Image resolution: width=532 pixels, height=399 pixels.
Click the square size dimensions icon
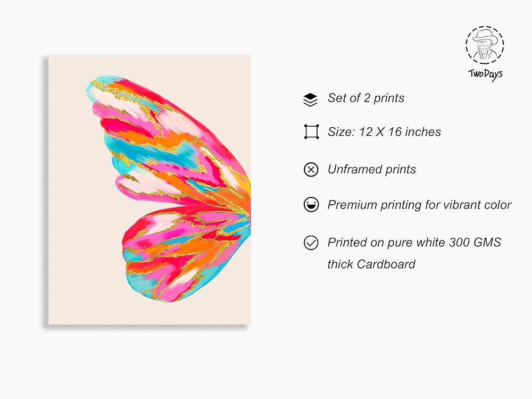[311, 132]
